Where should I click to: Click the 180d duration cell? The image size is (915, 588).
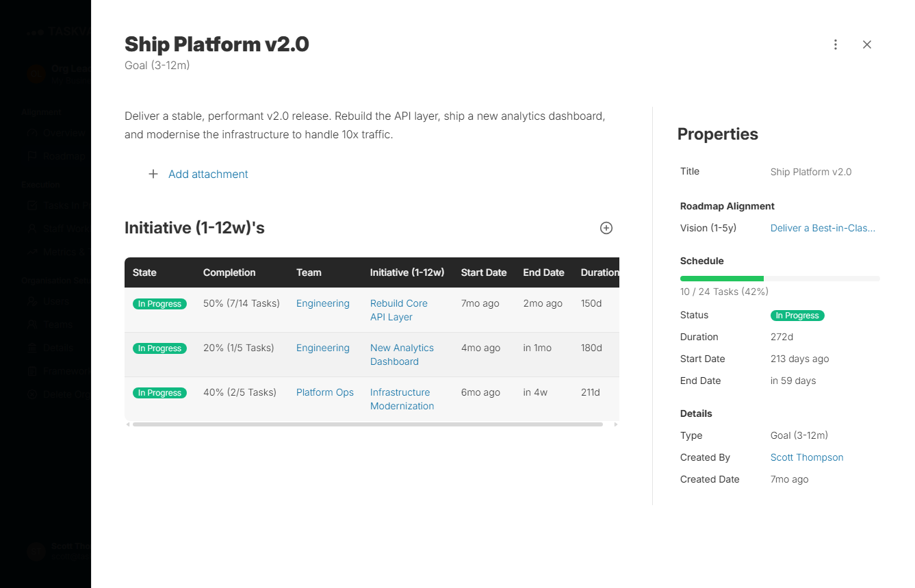click(x=591, y=348)
